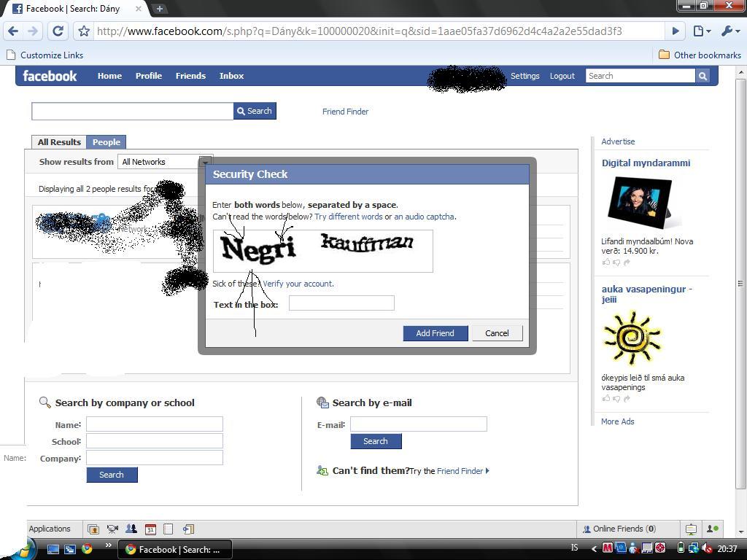
Task: Open the Customize Links bookmark
Action: 45,55
